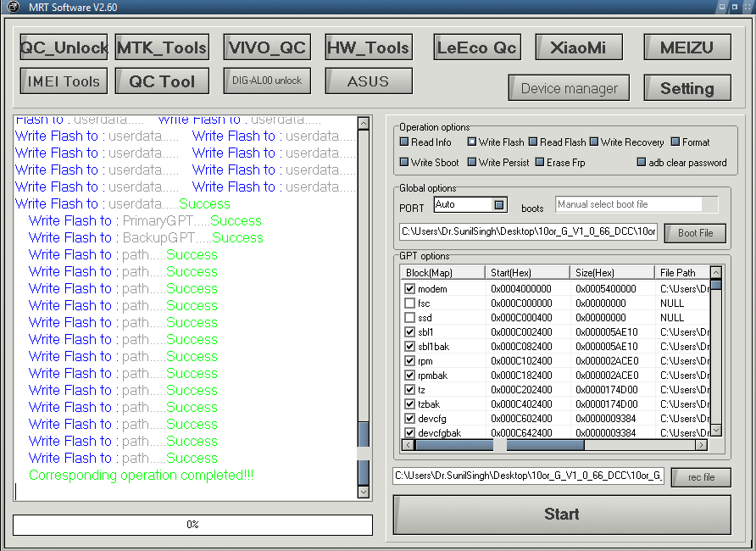Open the LeEco Qc module

tap(477, 47)
